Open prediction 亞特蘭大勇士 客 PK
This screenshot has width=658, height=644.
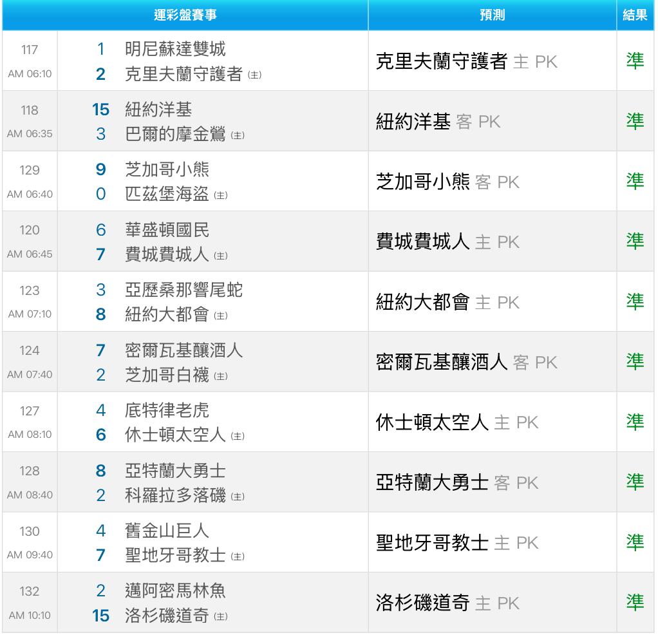(x=456, y=483)
